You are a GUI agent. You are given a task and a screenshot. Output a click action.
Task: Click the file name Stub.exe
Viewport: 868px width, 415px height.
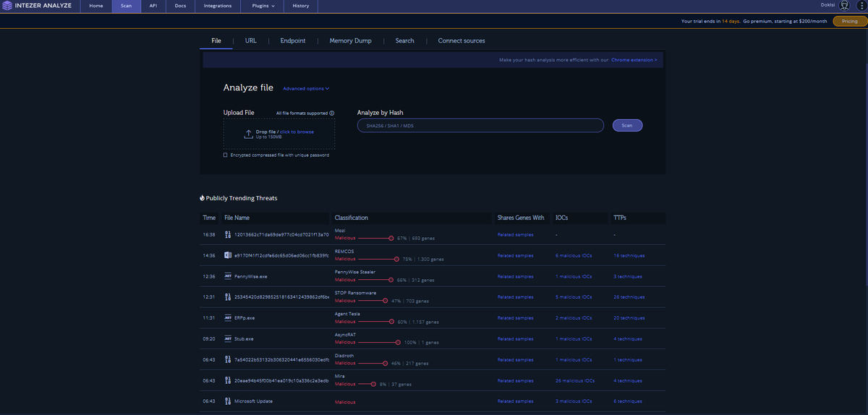tap(244, 338)
